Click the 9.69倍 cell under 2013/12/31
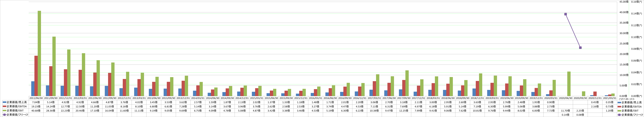 tap(183, 111)
